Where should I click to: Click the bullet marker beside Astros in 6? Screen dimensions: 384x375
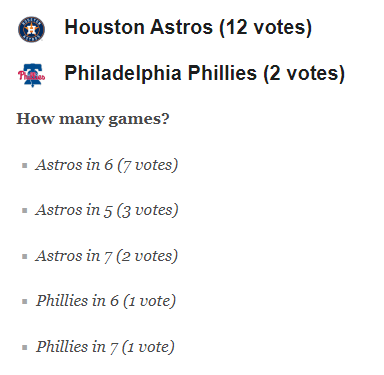(x=24, y=165)
